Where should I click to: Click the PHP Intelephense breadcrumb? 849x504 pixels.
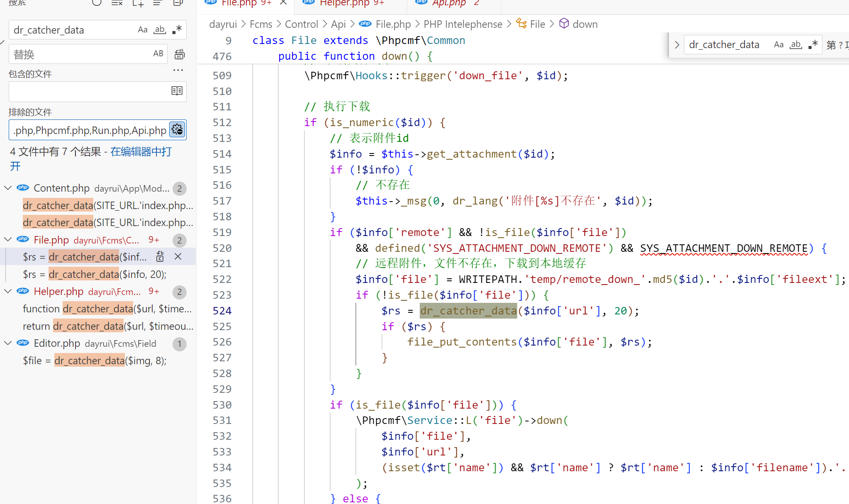click(x=463, y=24)
